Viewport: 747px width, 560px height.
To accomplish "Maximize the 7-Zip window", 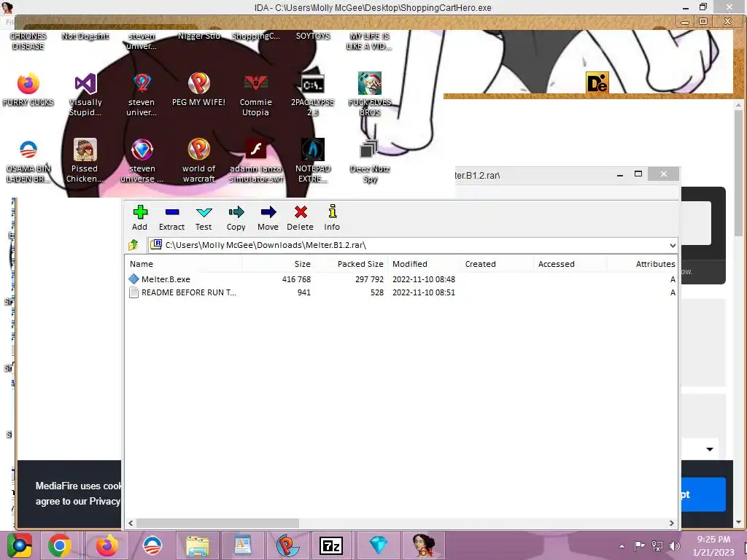I will (x=638, y=174).
